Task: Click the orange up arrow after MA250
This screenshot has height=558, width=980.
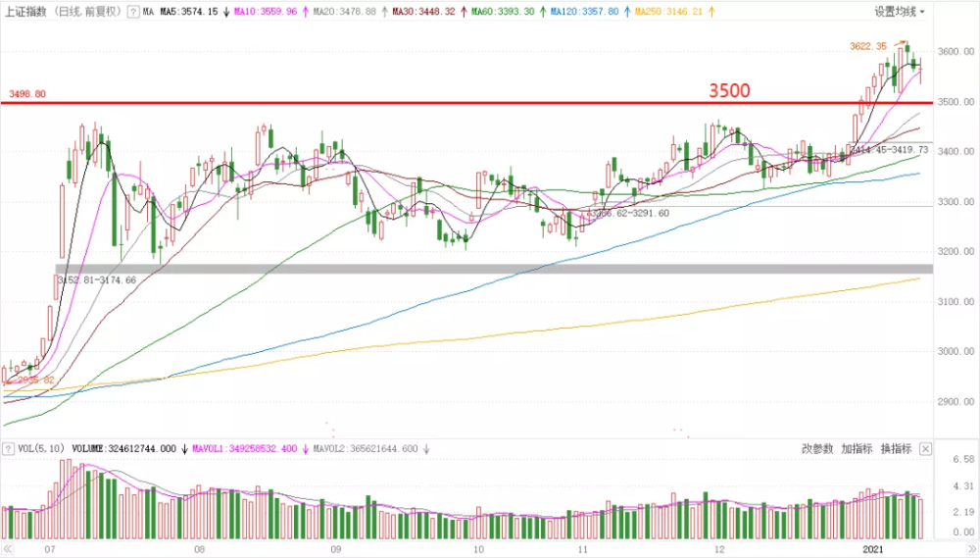Action: point(710,12)
